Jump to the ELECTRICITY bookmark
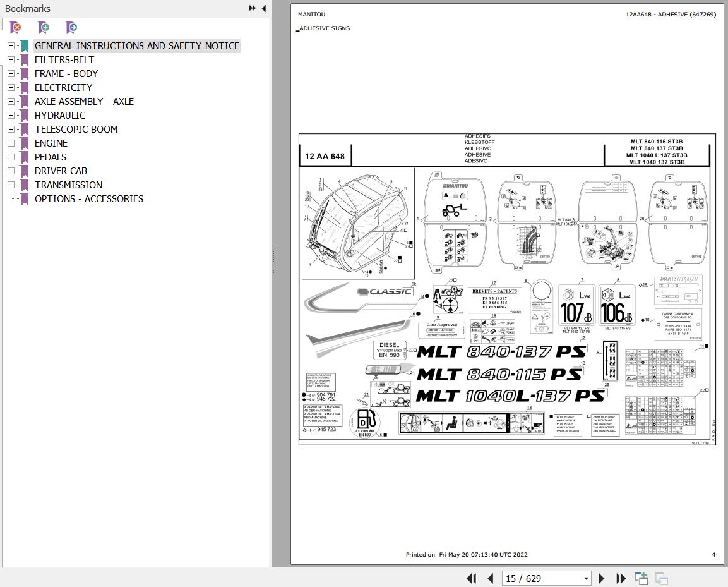Viewport: 728px width, 587px height. (x=63, y=87)
